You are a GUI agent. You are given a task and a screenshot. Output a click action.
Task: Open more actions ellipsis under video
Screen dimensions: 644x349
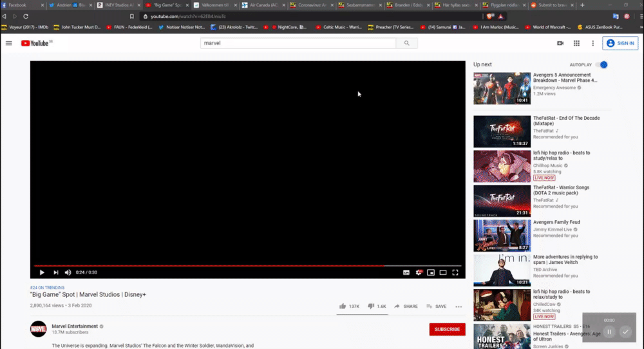459,307
